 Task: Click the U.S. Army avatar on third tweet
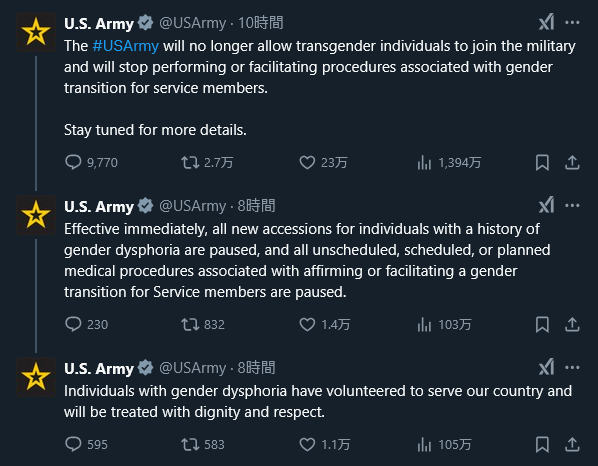[36, 377]
